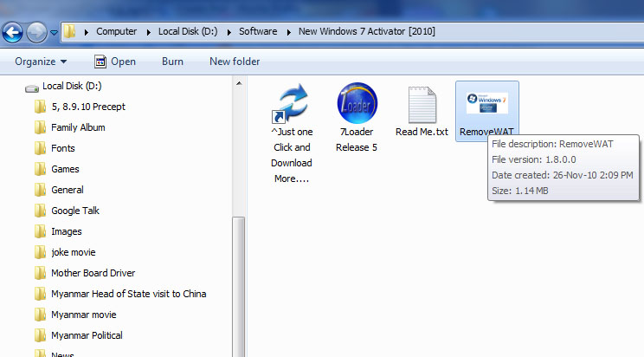The image size is (644, 357).
Task: Open the joke movie folder
Action: (x=73, y=252)
